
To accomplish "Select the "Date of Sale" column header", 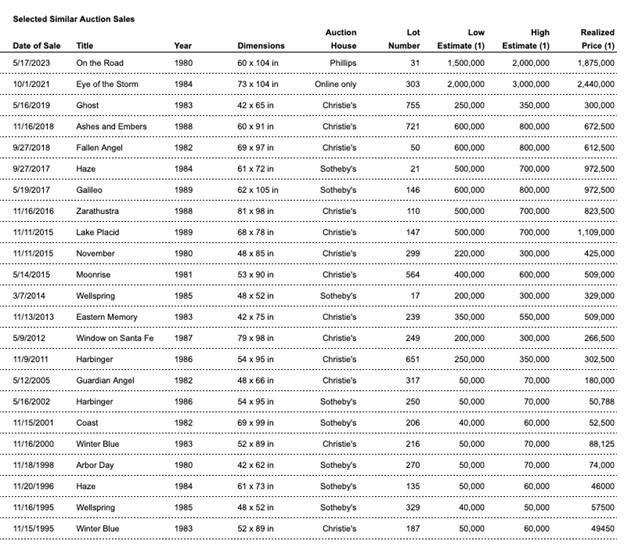I will pyautogui.click(x=35, y=46).
